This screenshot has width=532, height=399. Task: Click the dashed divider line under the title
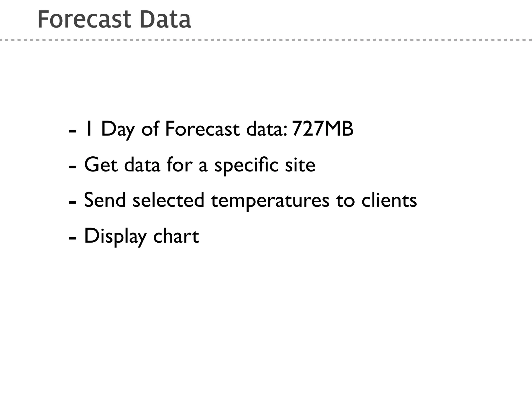(x=266, y=40)
